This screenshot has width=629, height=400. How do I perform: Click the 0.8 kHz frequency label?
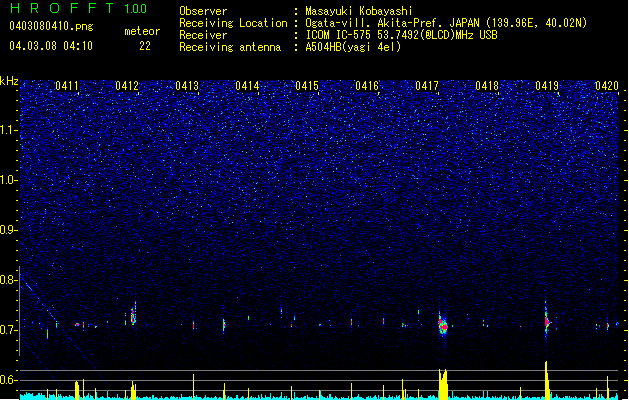coord(8,280)
